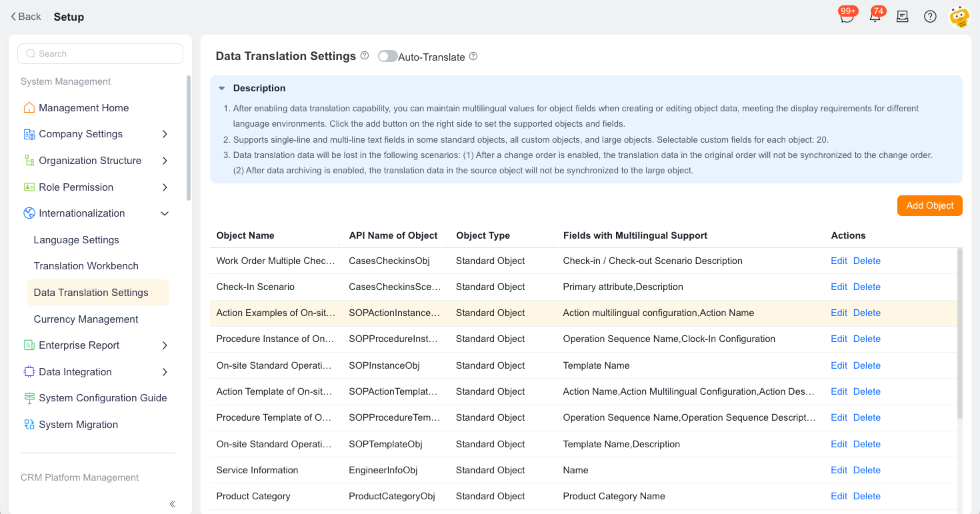Screen dimensions: 980x514
Task: Click the Data Integration icon
Action: tap(29, 372)
